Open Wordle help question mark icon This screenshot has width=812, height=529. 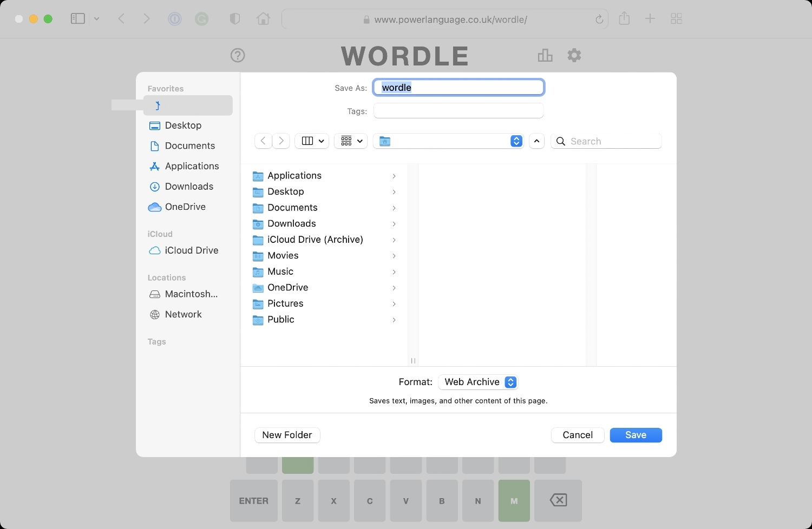(238, 55)
